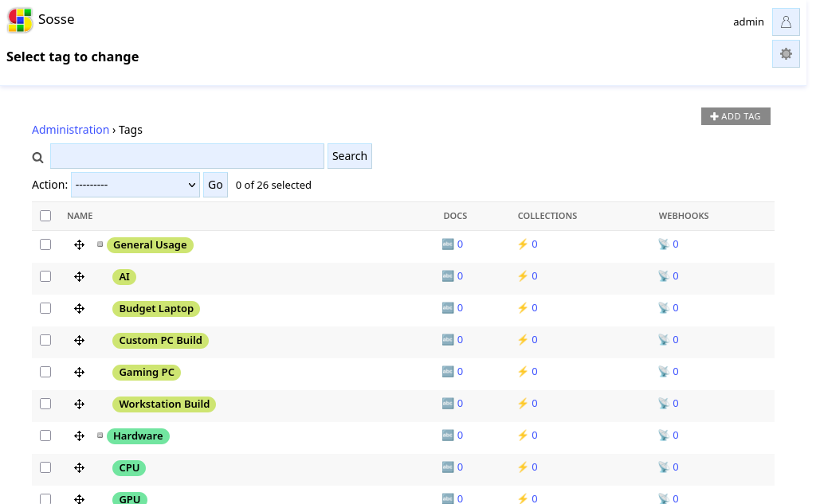Click the move handle for Gaming PC
Viewport: 816px width, 504px height.
coord(79,373)
